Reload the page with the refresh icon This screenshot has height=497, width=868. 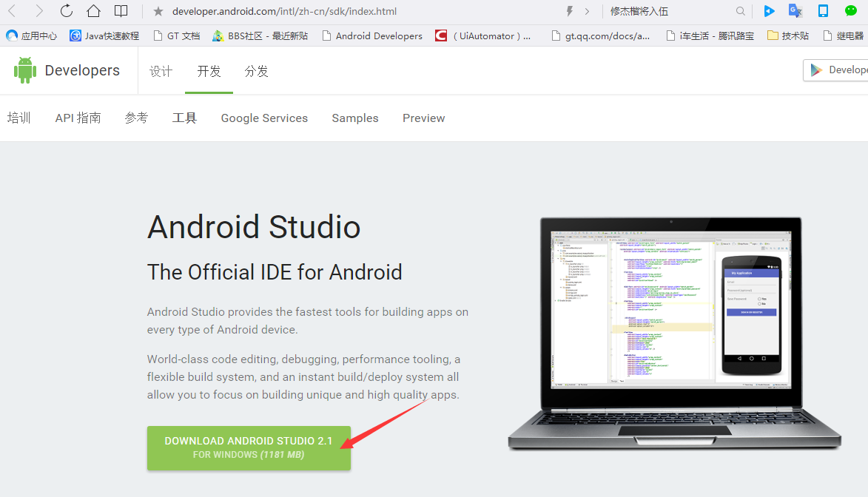tap(67, 10)
